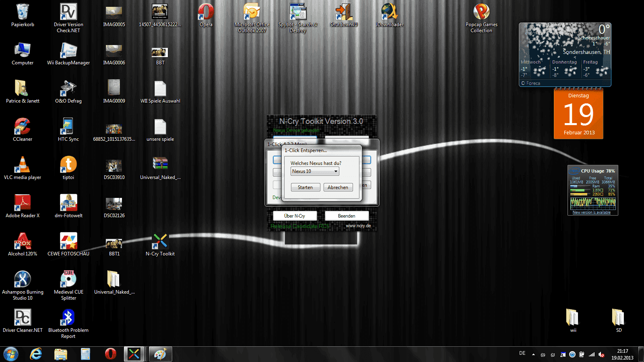644x362 pixels.
Task: Launch Internet Explorer from the taskbar
Action: tap(36, 354)
